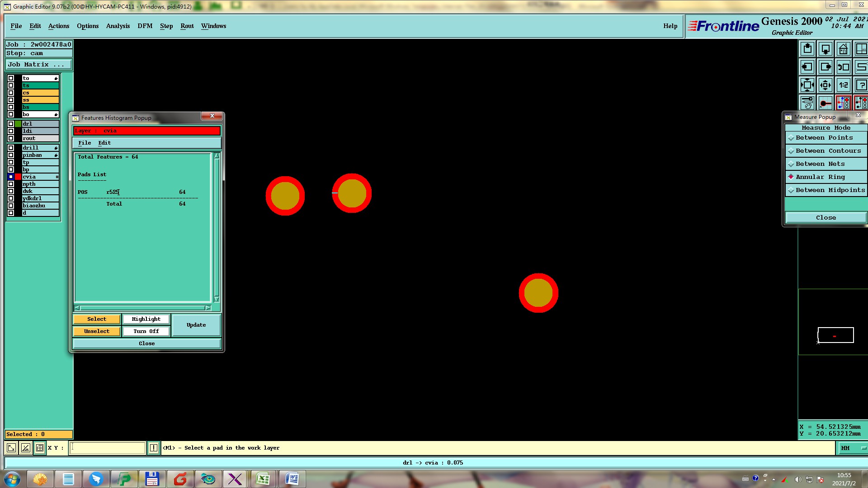Click the 1:2 zoom scale icon

click(843, 85)
